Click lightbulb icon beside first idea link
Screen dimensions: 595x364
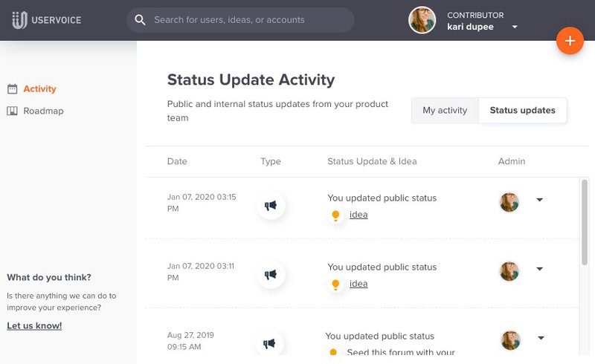click(x=335, y=215)
